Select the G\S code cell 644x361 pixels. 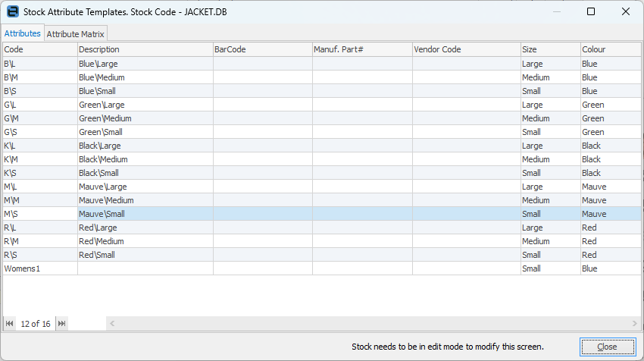click(40, 132)
